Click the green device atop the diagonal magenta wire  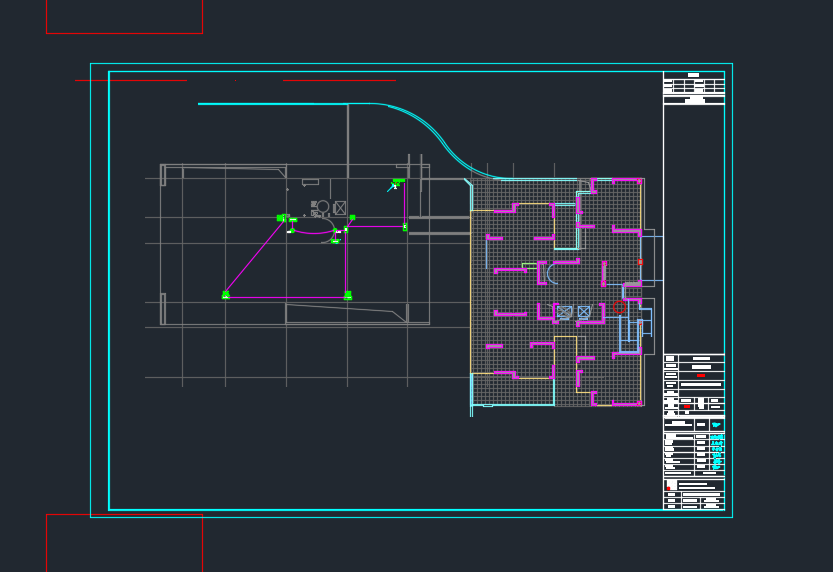[282, 218]
